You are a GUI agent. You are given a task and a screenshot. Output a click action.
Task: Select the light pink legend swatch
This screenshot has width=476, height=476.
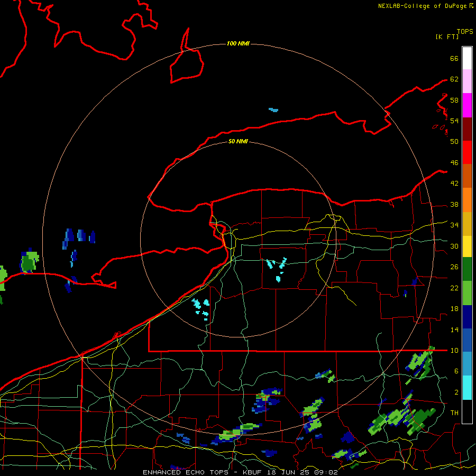tap(467, 81)
